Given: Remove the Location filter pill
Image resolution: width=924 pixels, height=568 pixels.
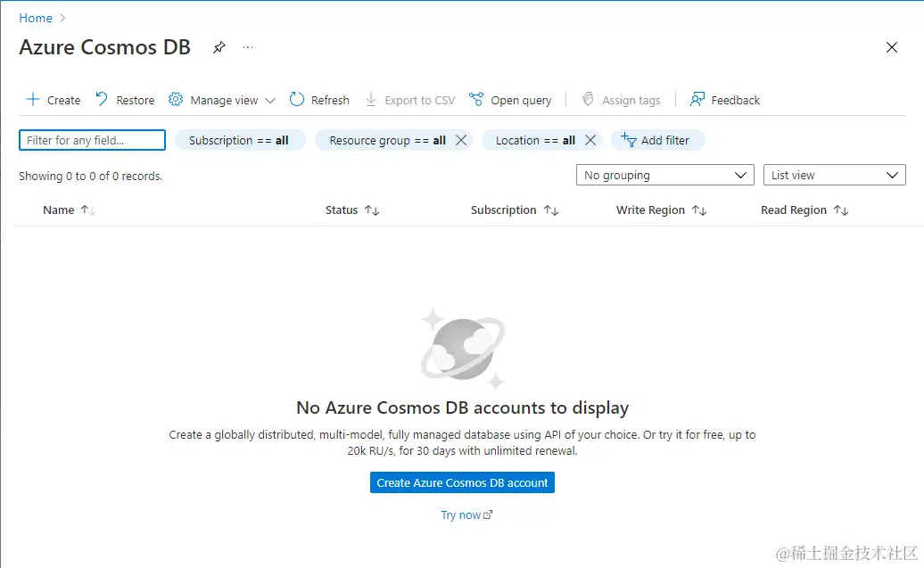Looking at the screenshot, I should (x=590, y=140).
